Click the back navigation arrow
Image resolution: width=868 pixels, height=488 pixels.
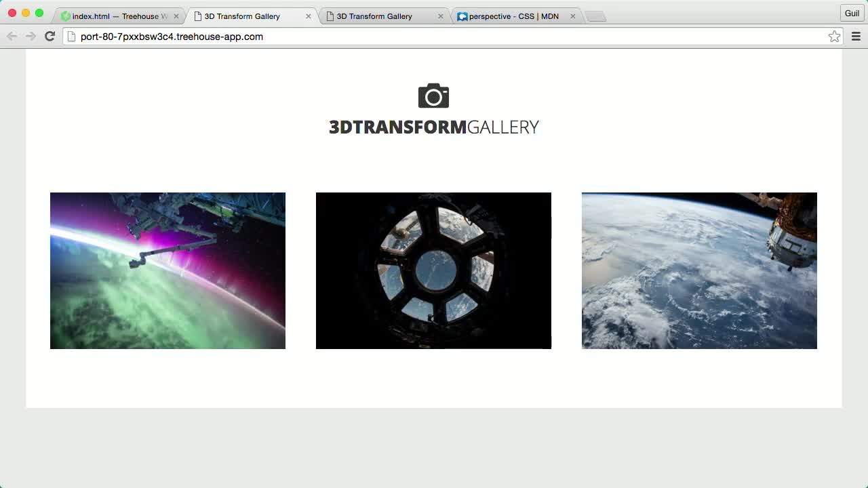12,37
